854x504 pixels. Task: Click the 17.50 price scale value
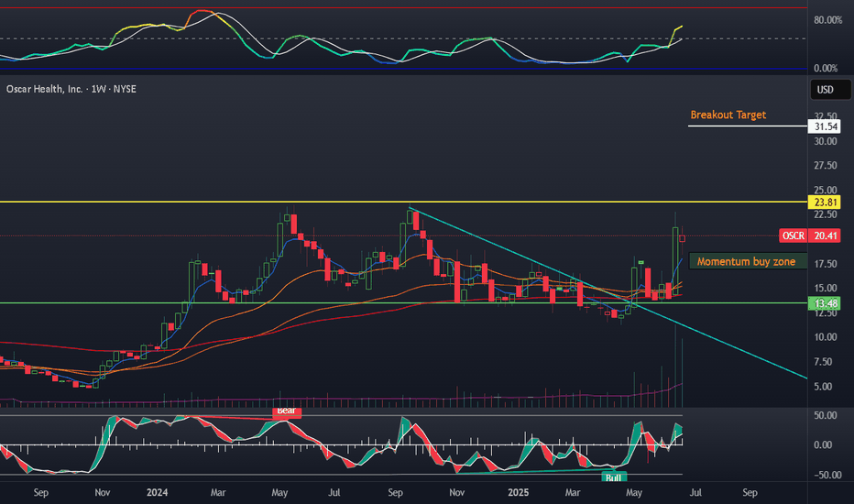click(825, 264)
